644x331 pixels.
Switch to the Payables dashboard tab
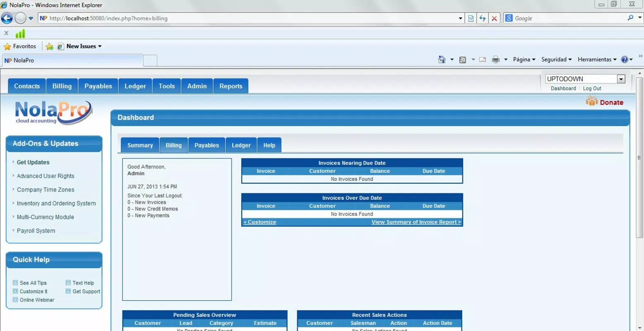pyautogui.click(x=207, y=145)
